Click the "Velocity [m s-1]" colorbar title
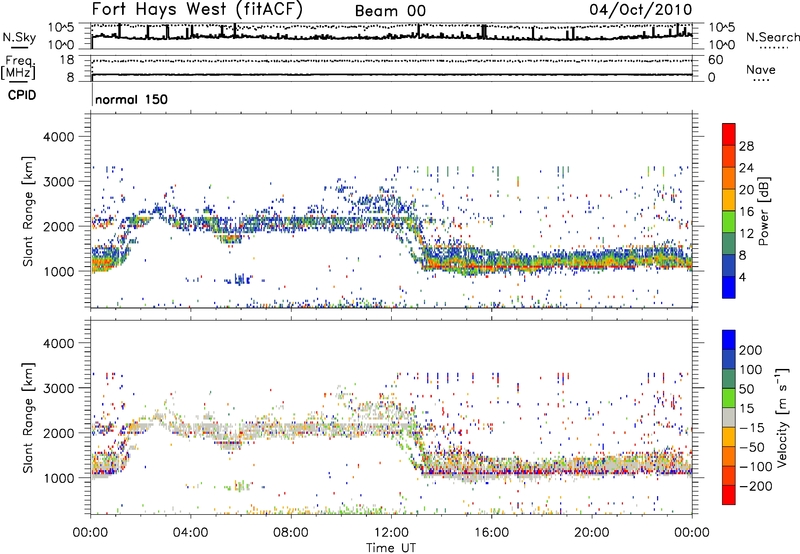The height and width of the screenshot is (554, 800). (x=782, y=418)
